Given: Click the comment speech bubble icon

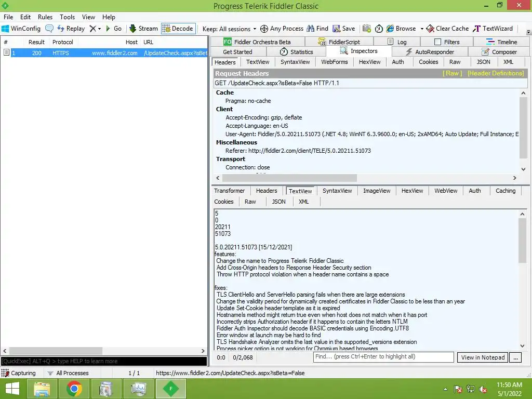Looking at the screenshot, I should (x=49, y=29).
